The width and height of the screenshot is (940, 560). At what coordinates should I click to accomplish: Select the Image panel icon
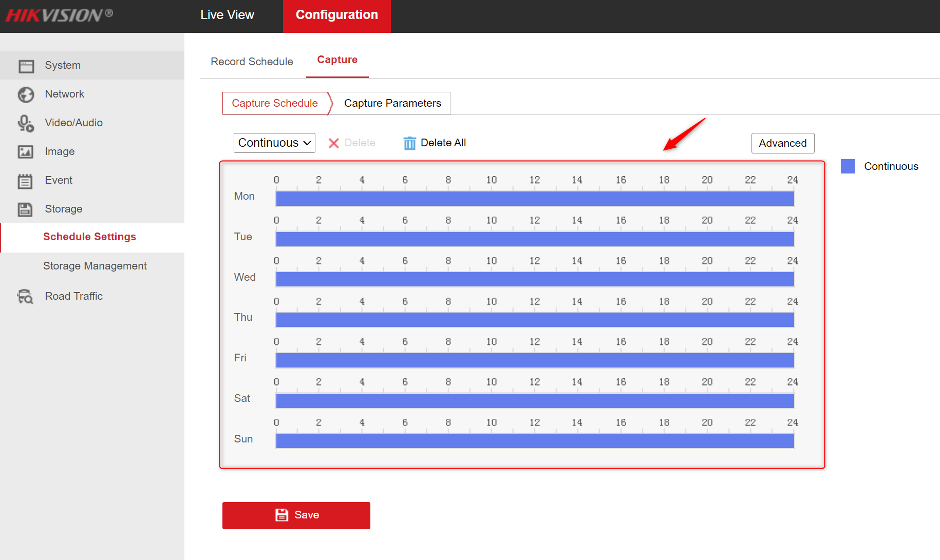pos(26,151)
